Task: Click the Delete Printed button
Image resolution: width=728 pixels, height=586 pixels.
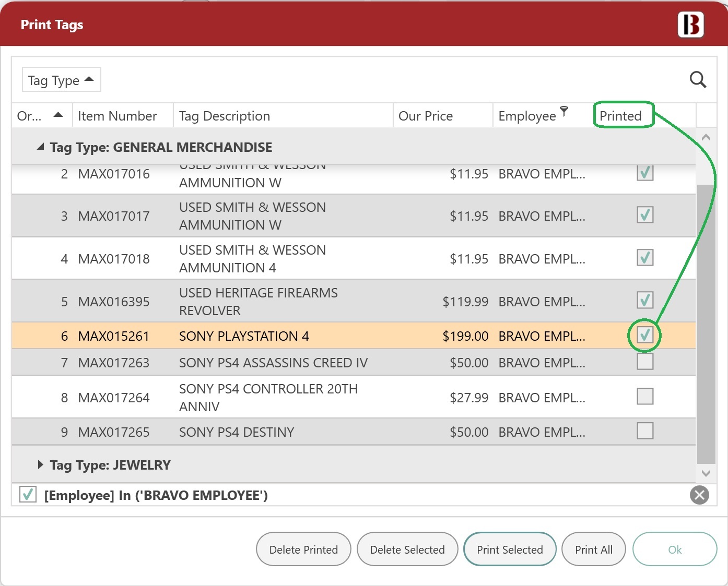Action: click(x=303, y=549)
